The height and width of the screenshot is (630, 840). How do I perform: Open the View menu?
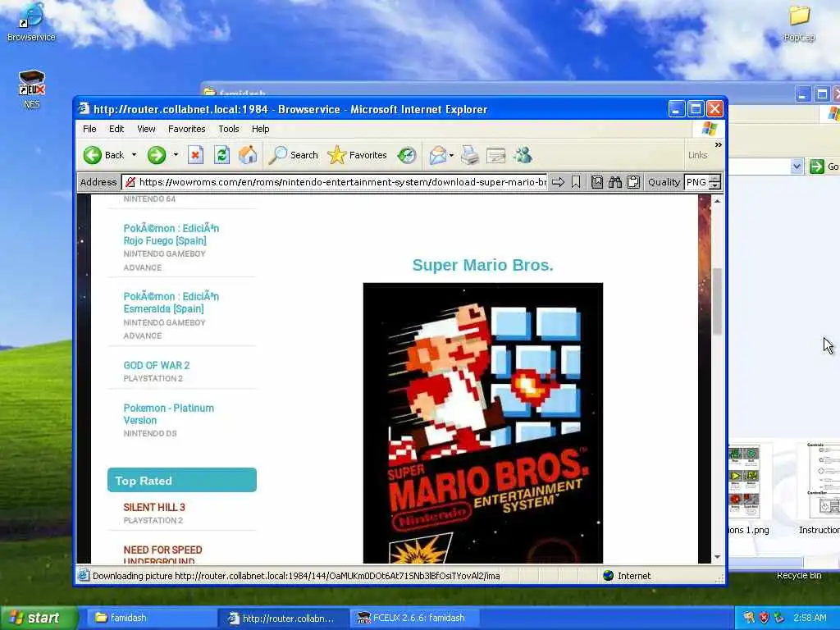(146, 129)
